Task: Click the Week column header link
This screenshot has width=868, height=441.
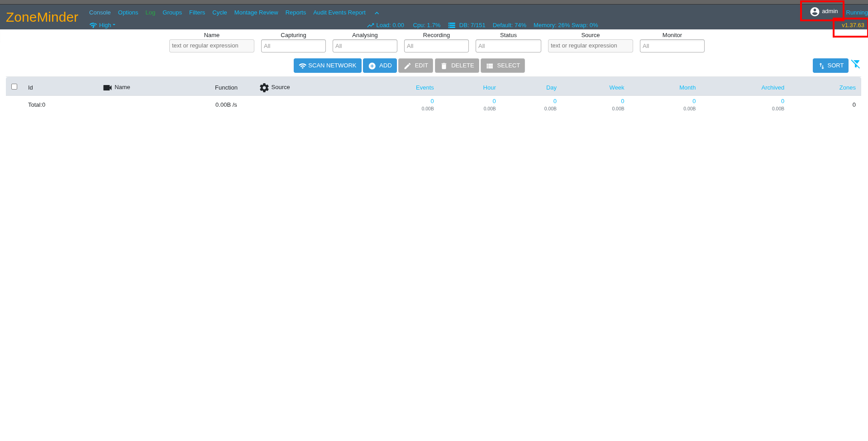Action: (x=616, y=88)
